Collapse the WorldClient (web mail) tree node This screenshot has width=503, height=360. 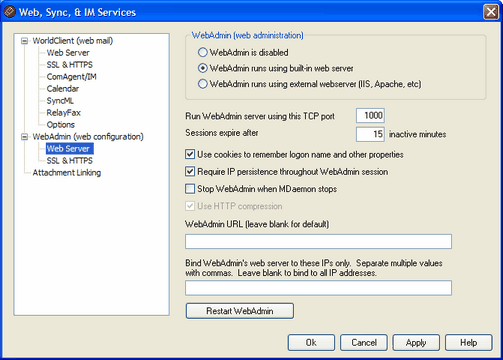click(25, 41)
